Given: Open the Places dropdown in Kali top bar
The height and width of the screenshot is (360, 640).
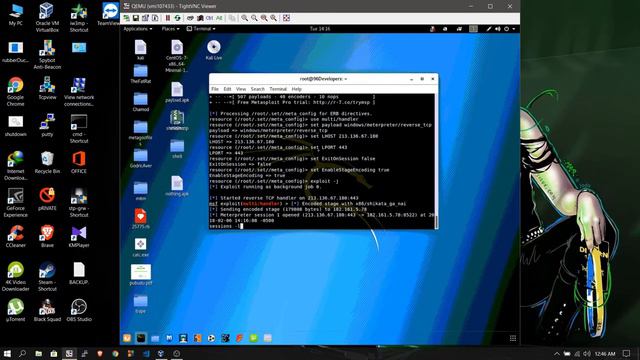Looking at the screenshot, I should [x=170, y=29].
